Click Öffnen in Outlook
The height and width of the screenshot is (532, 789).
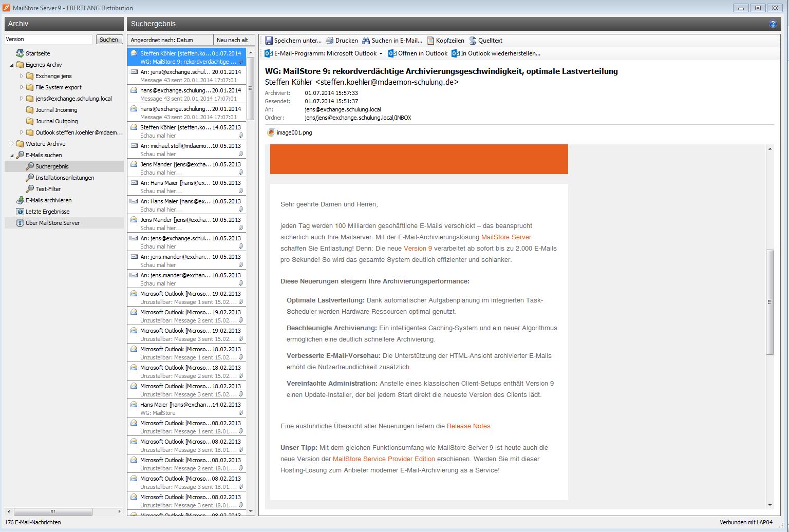click(x=418, y=53)
